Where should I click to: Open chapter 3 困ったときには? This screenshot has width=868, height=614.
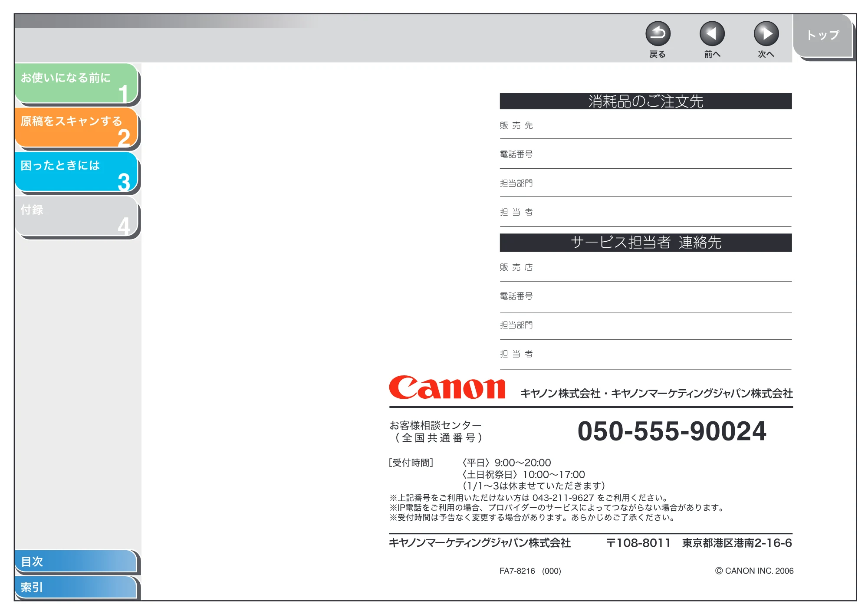pyautogui.click(x=76, y=172)
